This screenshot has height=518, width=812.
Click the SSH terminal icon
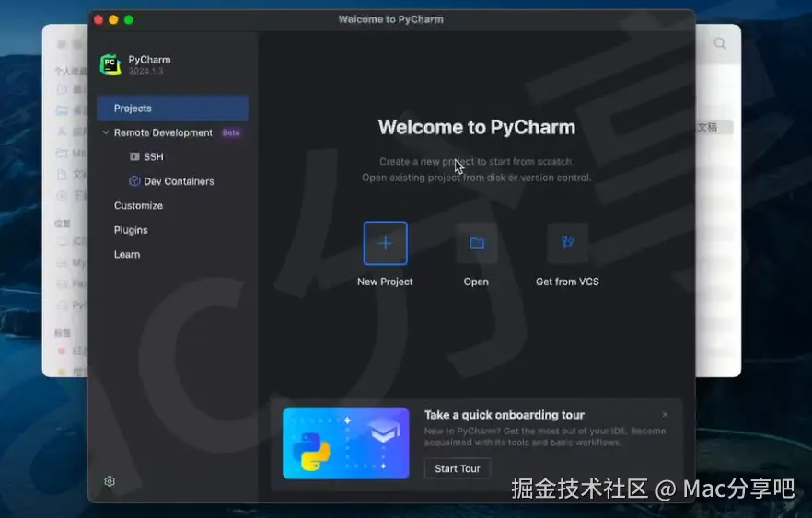tap(134, 156)
